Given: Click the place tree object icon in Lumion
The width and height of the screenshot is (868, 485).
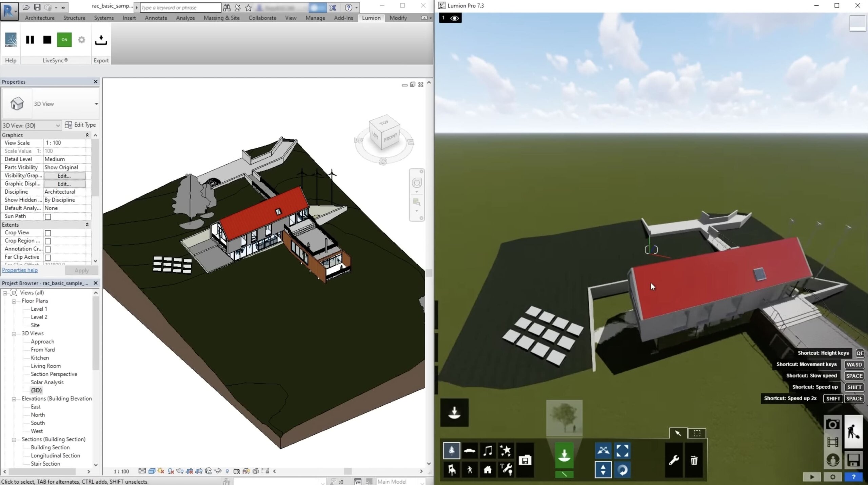Looking at the screenshot, I should (452, 450).
